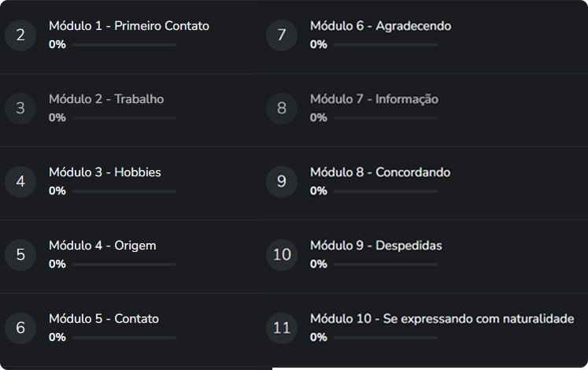This screenshot has height=370, width=588.
Task: Go to Módulo 9 - Despedidas
Action: pos(375,246)
